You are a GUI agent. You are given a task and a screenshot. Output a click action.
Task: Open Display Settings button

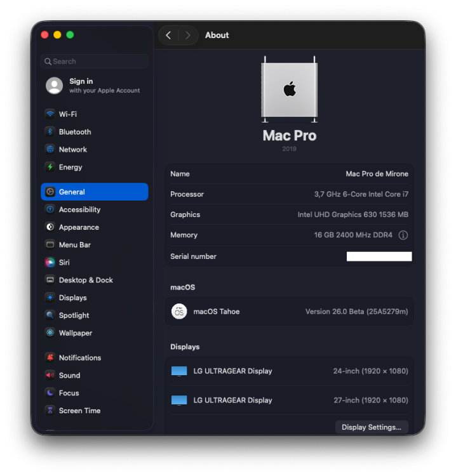(372, 427)
